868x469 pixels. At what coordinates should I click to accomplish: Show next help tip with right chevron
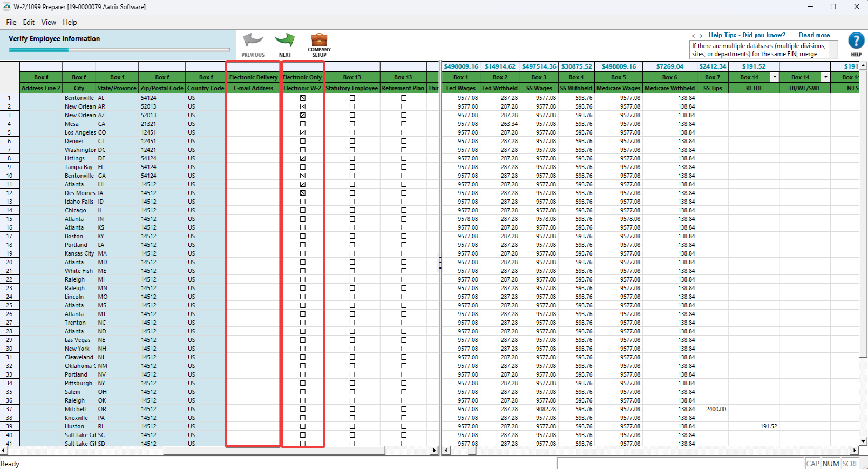pyautogui.click(x=701, y=36)
